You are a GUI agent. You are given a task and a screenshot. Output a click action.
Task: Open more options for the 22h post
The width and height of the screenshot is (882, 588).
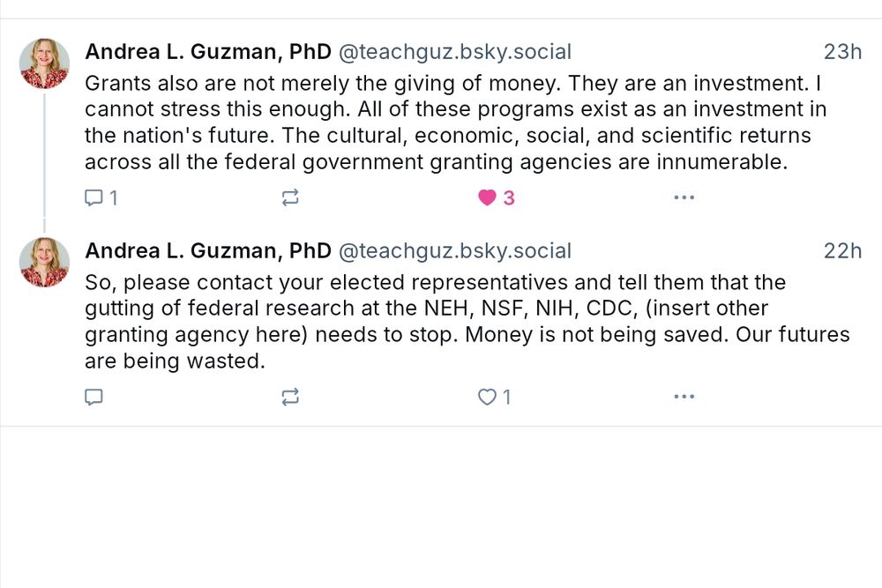(x=684, y=398)
